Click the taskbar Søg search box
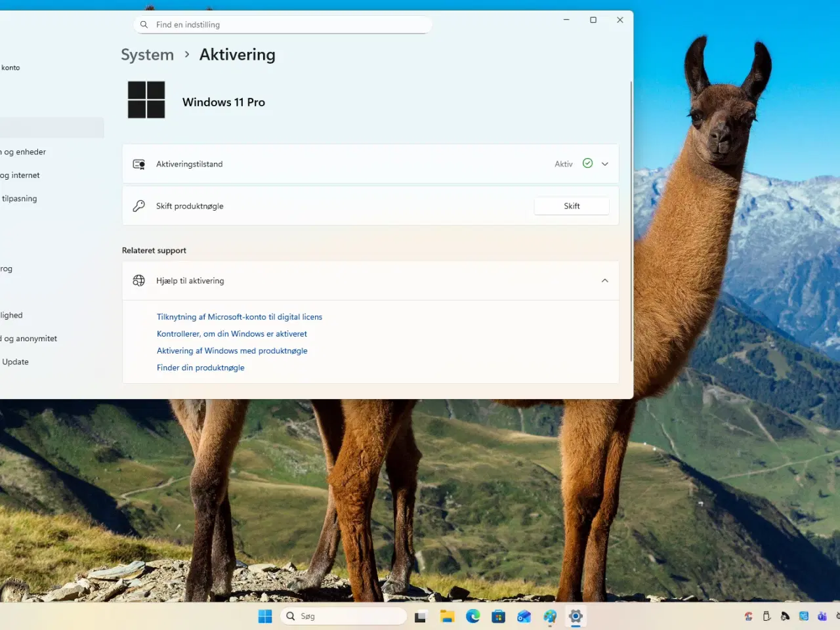 pos(345,616)
